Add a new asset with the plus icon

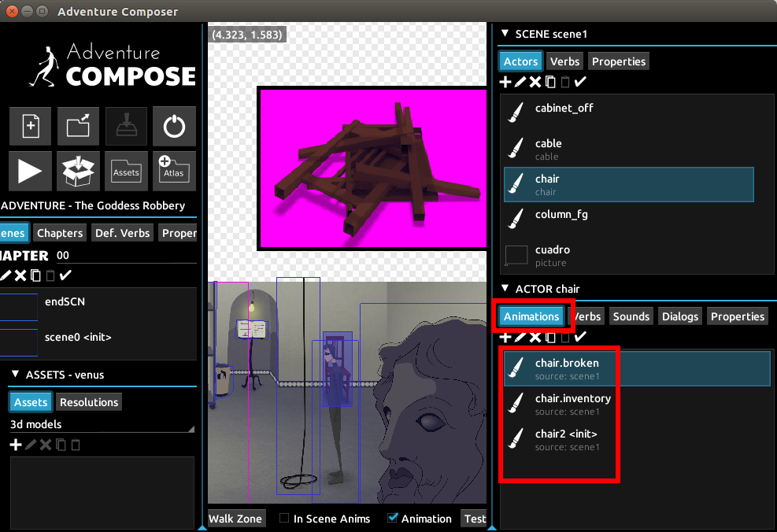(x=16, y=445)
